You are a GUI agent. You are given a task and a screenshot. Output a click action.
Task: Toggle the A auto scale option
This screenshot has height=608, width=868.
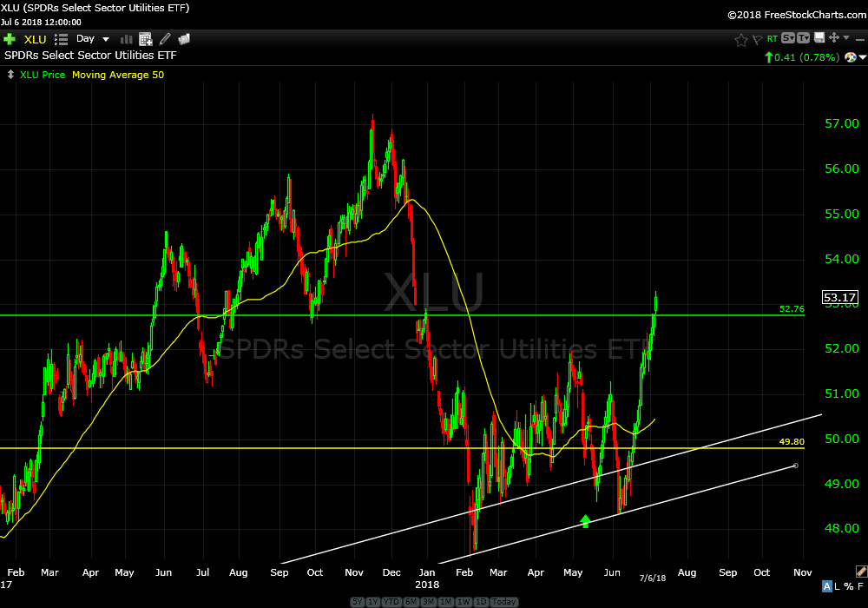pos(827,587)
